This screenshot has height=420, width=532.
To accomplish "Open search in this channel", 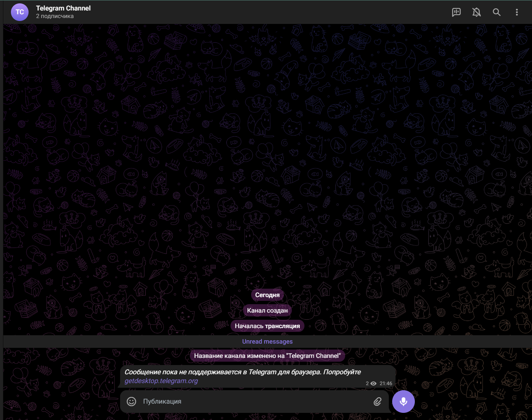I will point(497,12).
